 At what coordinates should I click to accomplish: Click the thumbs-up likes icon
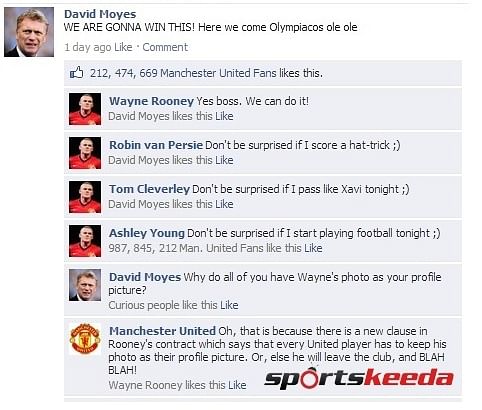click(x=76, y=72)
